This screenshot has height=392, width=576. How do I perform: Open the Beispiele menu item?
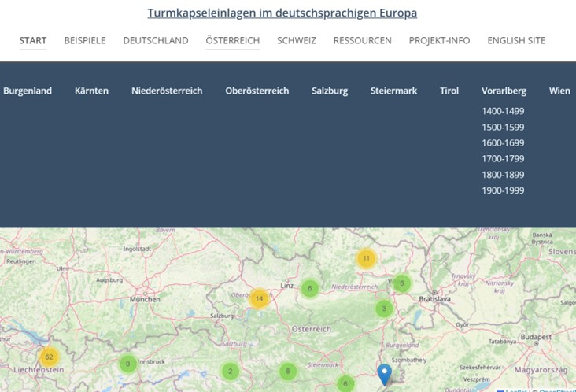85,40
